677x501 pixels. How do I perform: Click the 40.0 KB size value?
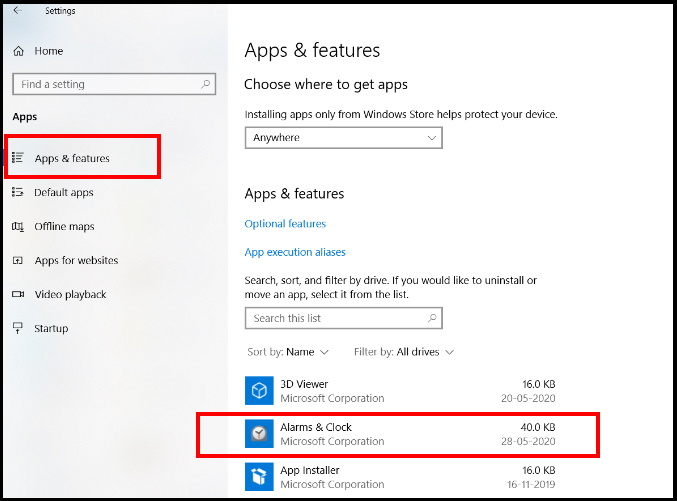[538, 427]
